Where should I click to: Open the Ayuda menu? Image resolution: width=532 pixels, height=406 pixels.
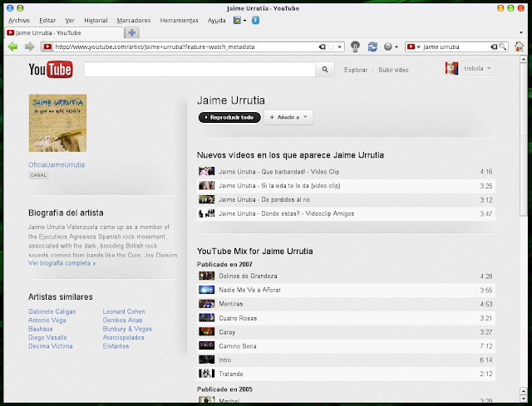click(216, 21)
